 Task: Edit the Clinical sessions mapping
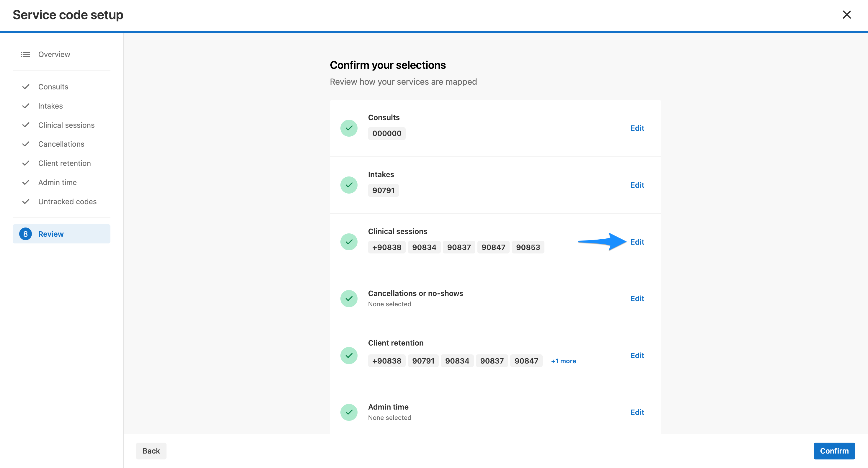[x=637, y=242]
